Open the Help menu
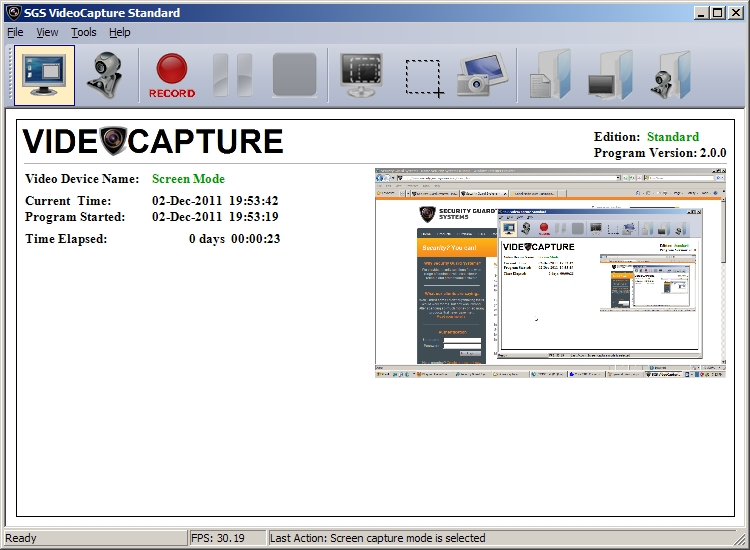This screenshot has height=550, width=750. click(120, 32)
